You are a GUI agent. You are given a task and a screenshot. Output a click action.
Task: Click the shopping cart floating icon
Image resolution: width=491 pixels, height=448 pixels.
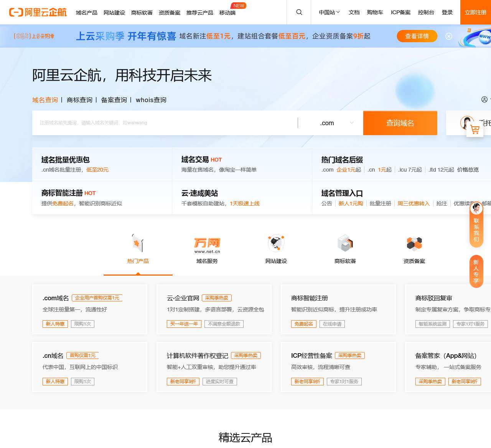click(x=475, y=130)
